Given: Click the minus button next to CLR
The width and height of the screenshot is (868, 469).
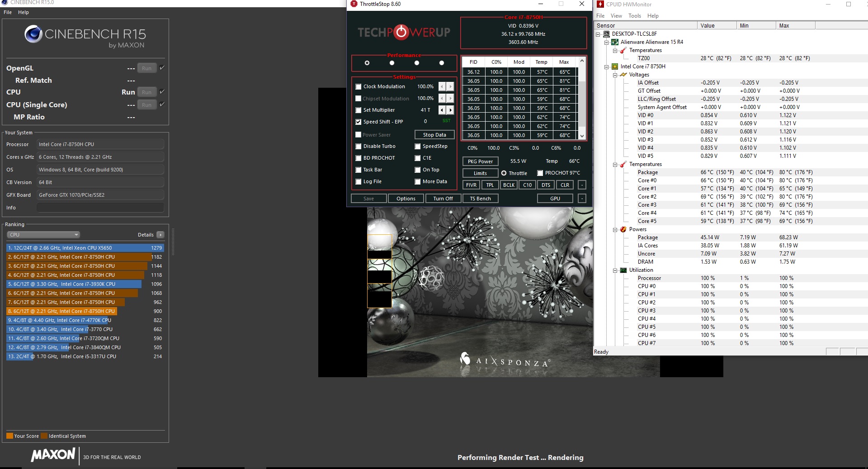Looking at the screenshot, I should [x=582, y=185].
